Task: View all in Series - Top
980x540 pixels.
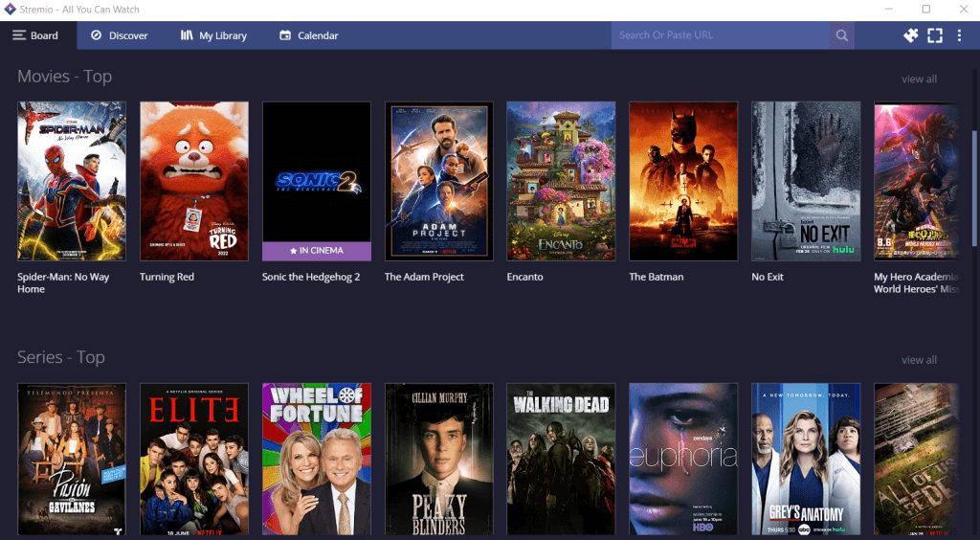Action: pyautogui.click(x=919, y=360)
